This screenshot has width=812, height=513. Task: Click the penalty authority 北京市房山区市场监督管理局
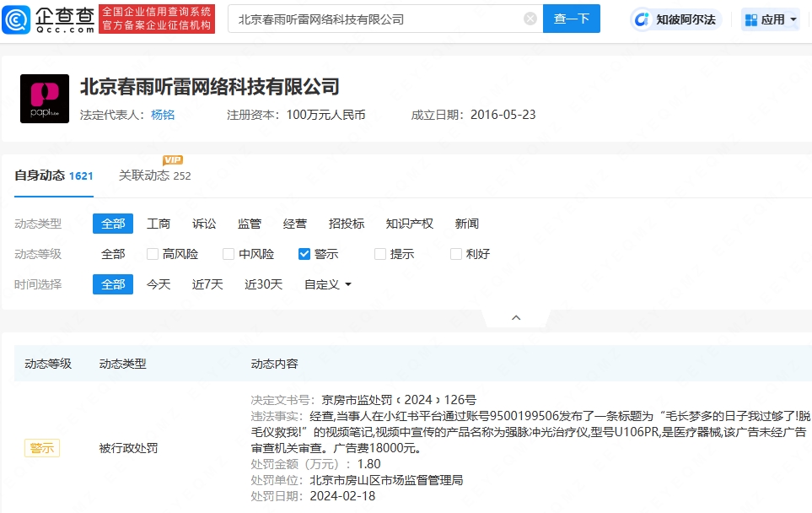(x=386, y=480)
